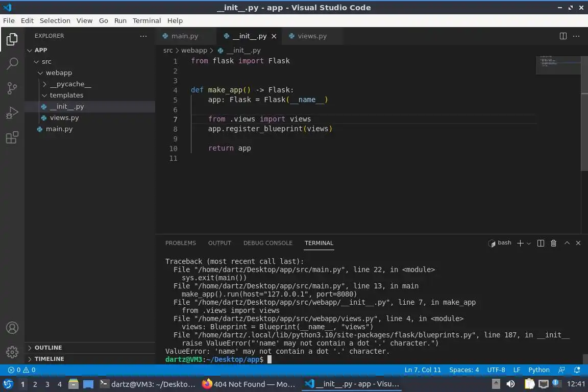The height and width of the screenshot is (392, 588).
Task: Click the volume icon in system tray
Action: pyautogui.click(x=510, y=384)
